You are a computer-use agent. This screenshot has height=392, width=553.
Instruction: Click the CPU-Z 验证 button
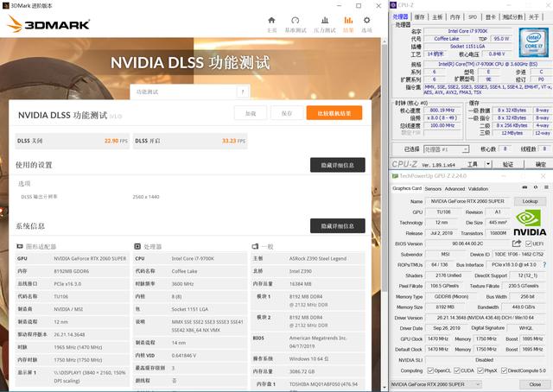point(507,164)
